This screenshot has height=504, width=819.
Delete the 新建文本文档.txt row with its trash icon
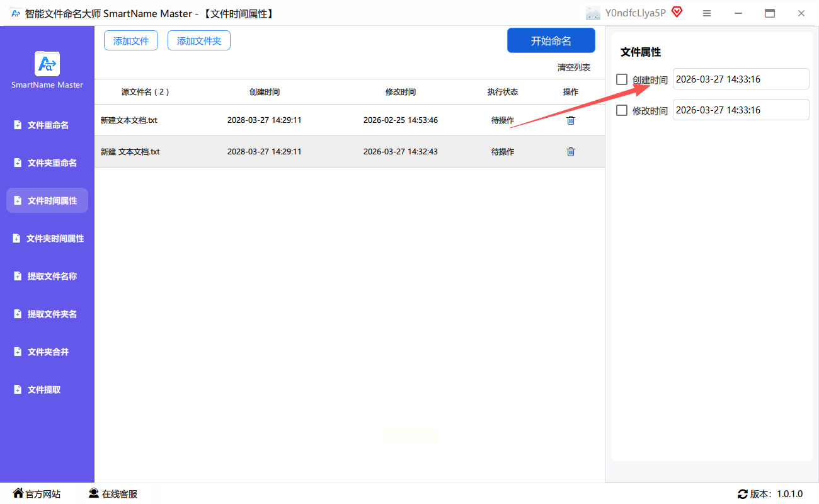tap(571, 120)
